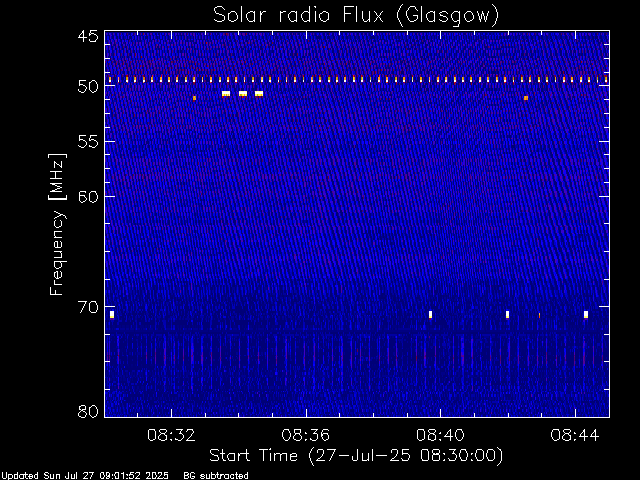Click the 50 frequency tick label
The image size is (640, 480).
point(88,87)
